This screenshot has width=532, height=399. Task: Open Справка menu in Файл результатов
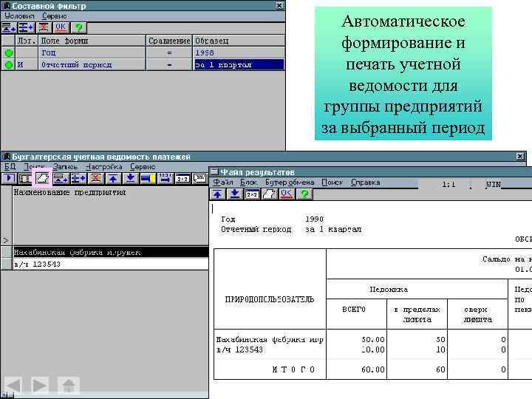(x=365, y=183)
